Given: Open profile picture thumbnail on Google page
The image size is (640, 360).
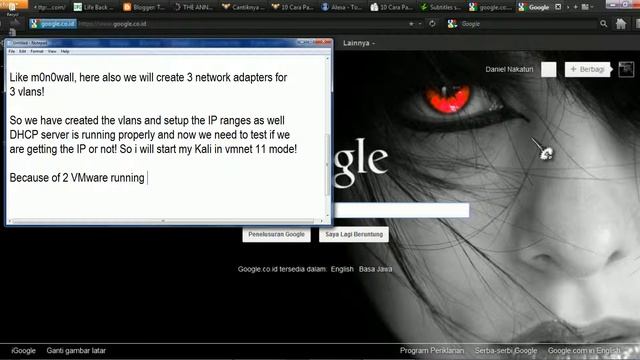Looking at the screenshot, I should [626, 69].
